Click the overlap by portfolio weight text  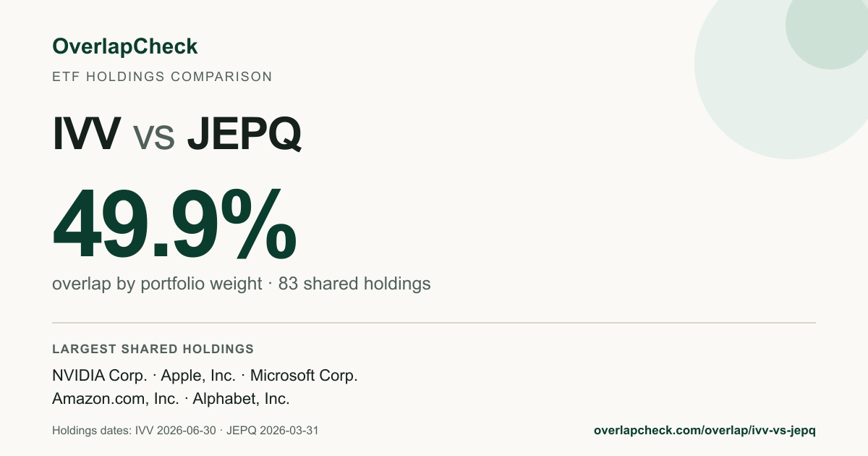pos(157,284)
